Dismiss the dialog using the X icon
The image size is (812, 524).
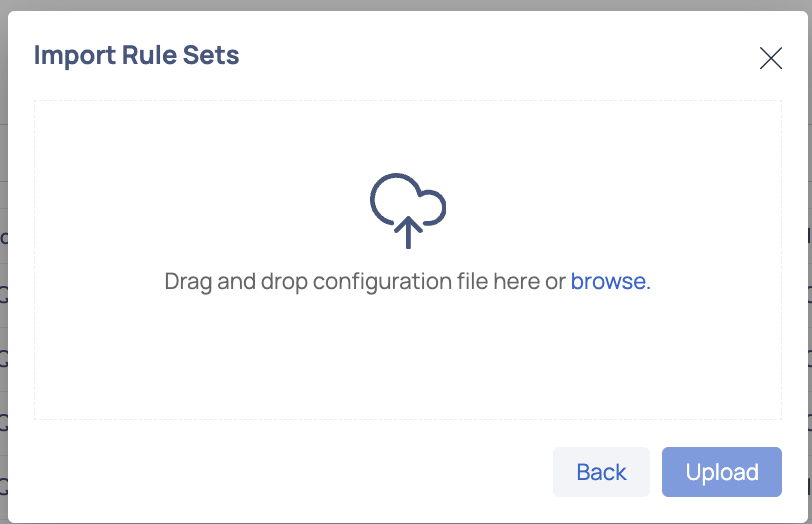coord(771,58)
